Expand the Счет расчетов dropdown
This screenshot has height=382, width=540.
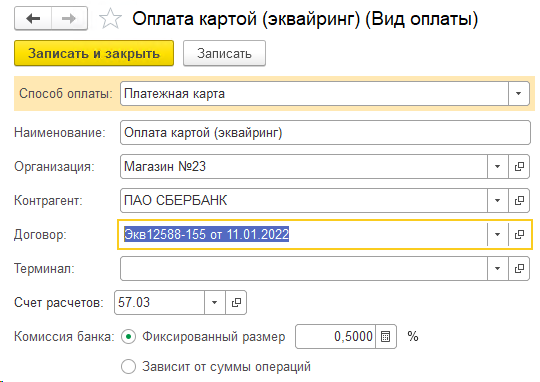[x=215, y=302]
